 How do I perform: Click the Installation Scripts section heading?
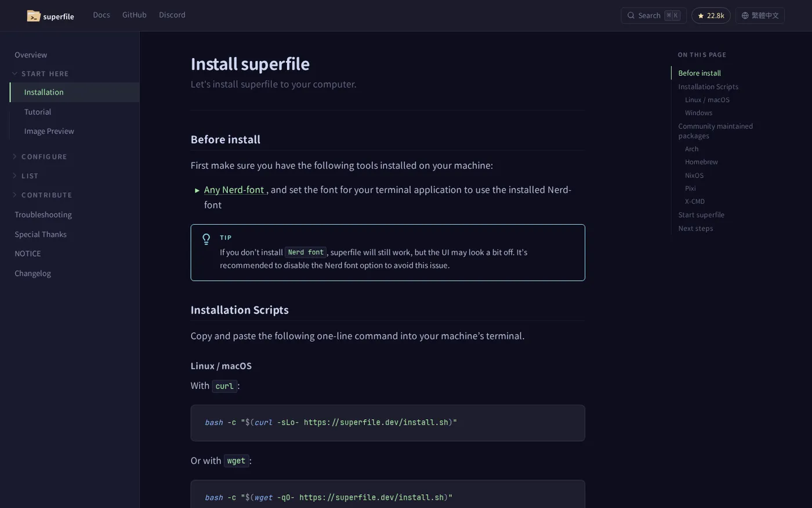click(240, 310)
